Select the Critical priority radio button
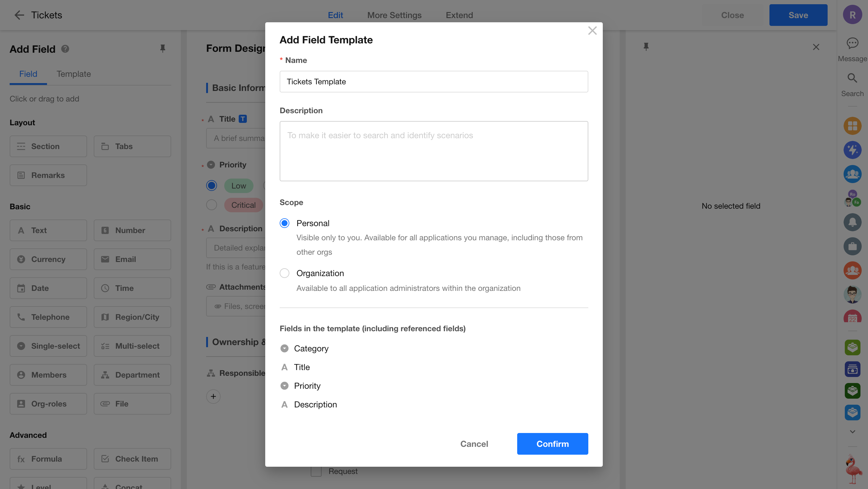This screenshot has height=489, width=868. (211, 205)
